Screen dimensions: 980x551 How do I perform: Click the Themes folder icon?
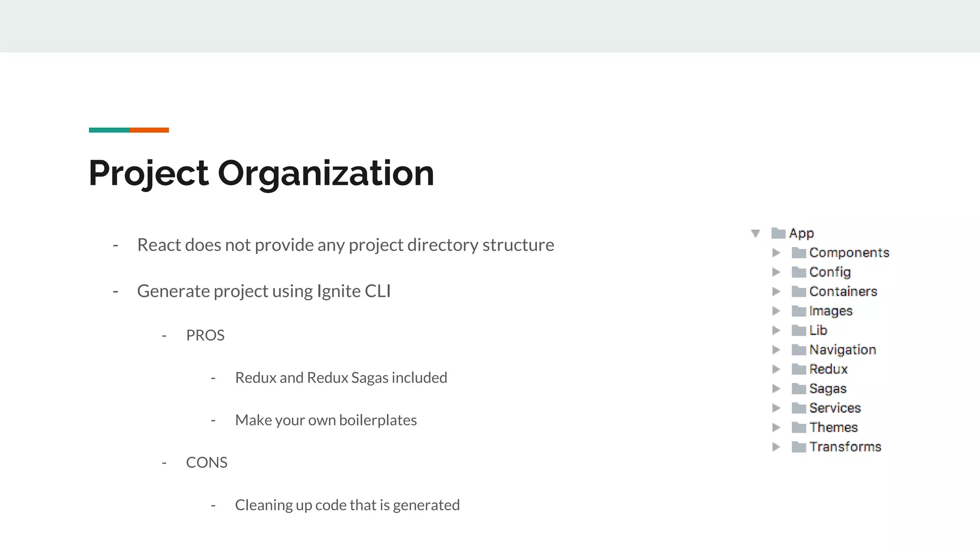pyautogui.click(x=799, y=427)
